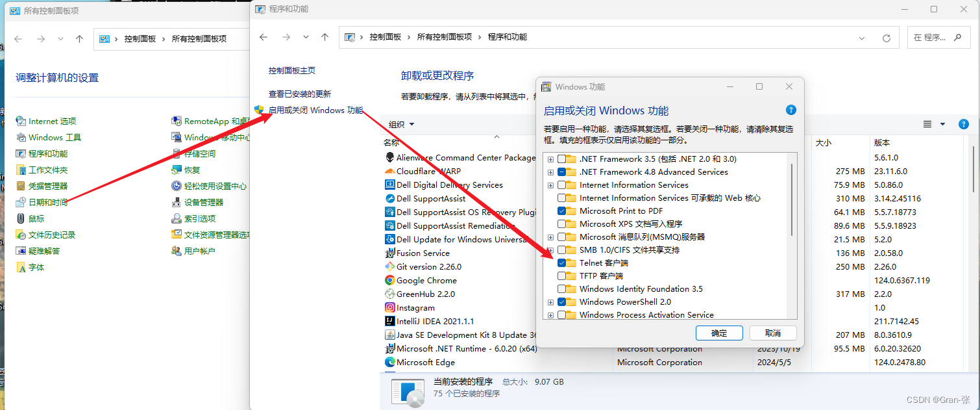Toggle .NET Framework 3.5 checkbox

[561, 159]
